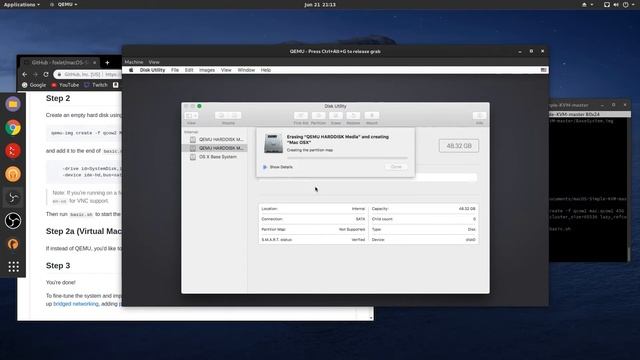640x360 pixels.
Task: Open a new tab in Chrome
Action: click(x=107, y=62)
